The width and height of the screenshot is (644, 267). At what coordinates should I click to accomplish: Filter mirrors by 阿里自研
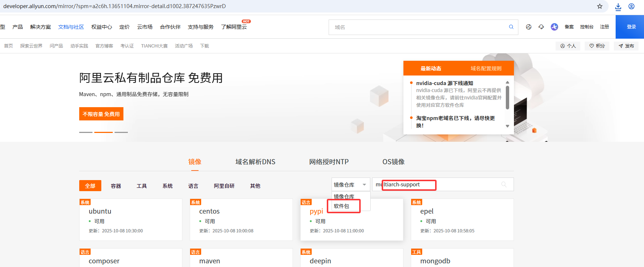(x=224, y=186)
